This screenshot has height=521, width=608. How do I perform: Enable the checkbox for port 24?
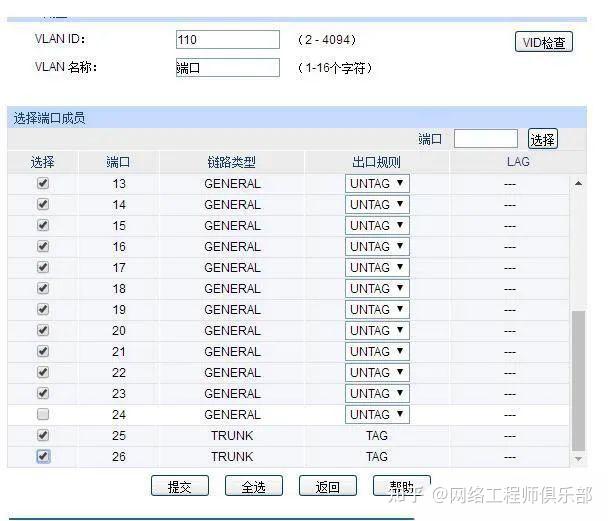[x=42, y=414]
